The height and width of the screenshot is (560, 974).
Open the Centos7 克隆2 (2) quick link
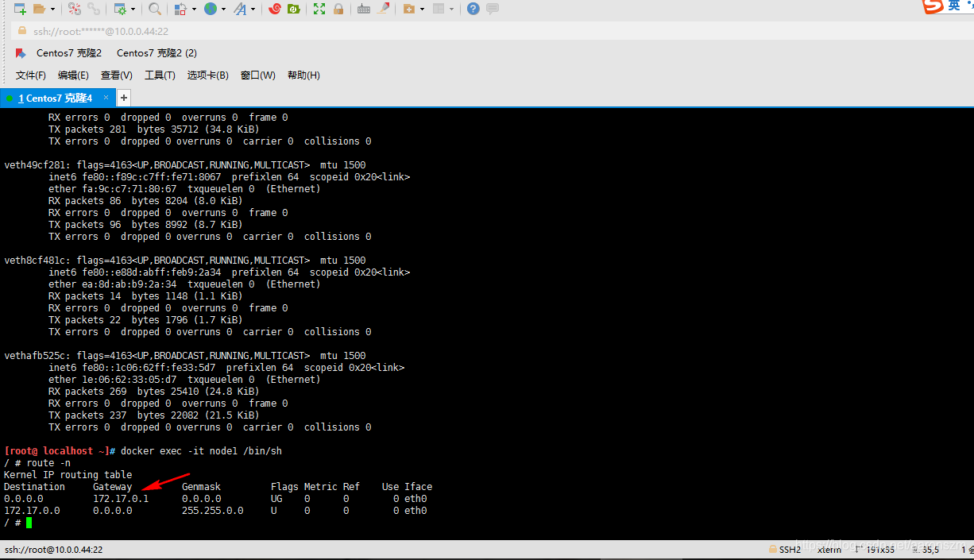(x=157, y=53)
